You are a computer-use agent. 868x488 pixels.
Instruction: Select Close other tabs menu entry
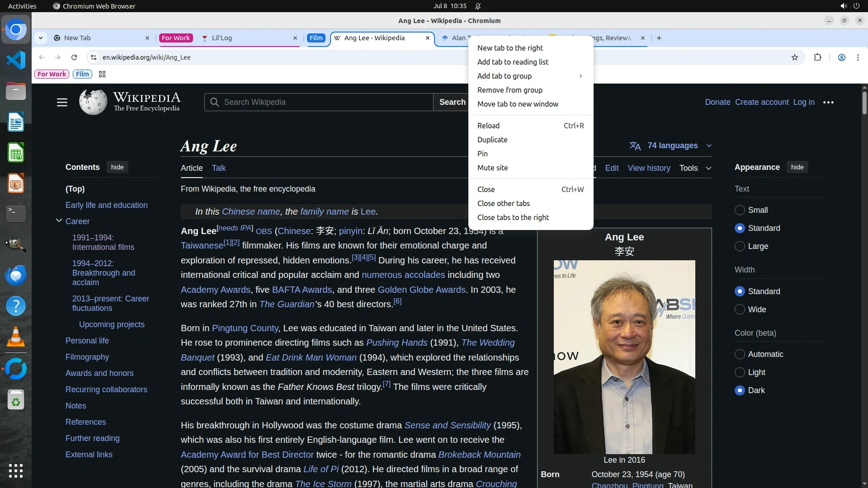[x=503, y=203]
